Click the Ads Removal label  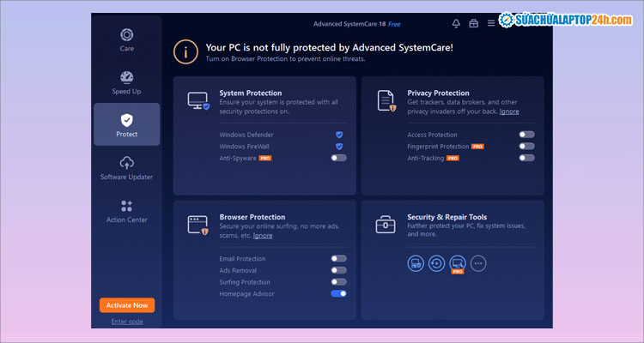tap(238, 270)
